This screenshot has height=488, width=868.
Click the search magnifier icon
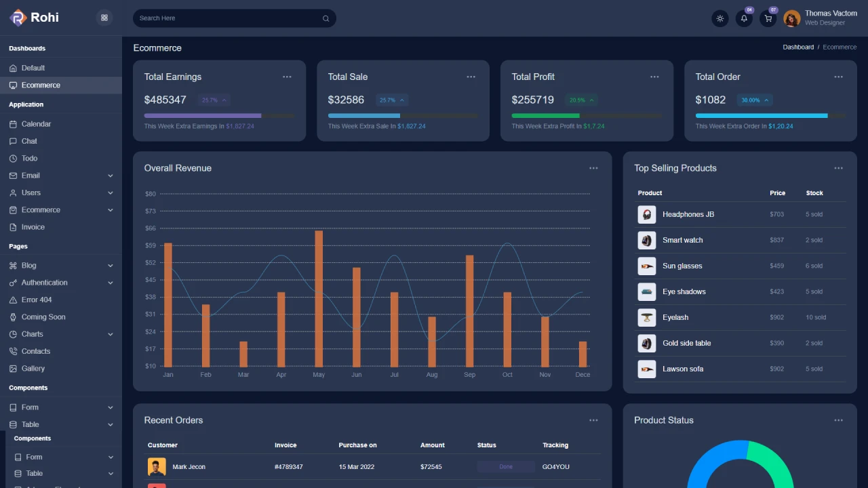point(326,18)
